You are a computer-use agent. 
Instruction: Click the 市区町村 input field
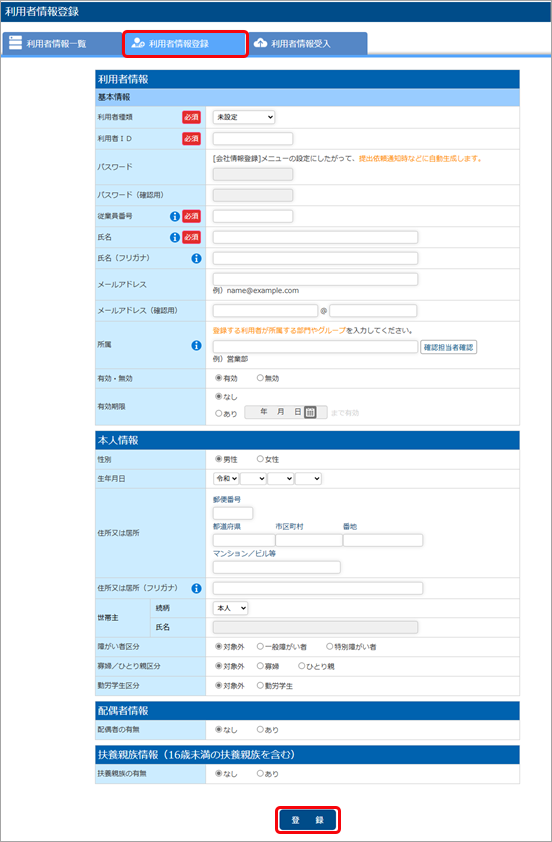[309, 540]
